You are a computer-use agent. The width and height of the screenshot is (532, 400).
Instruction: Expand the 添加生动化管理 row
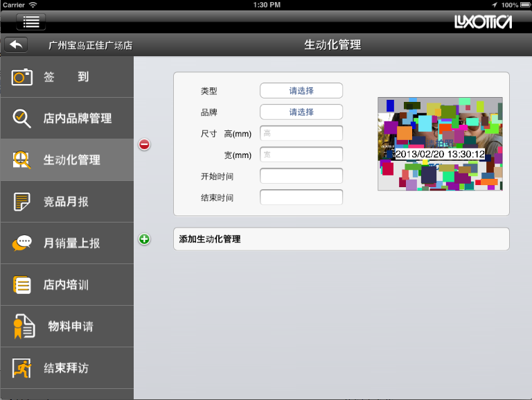click(341, 239)
